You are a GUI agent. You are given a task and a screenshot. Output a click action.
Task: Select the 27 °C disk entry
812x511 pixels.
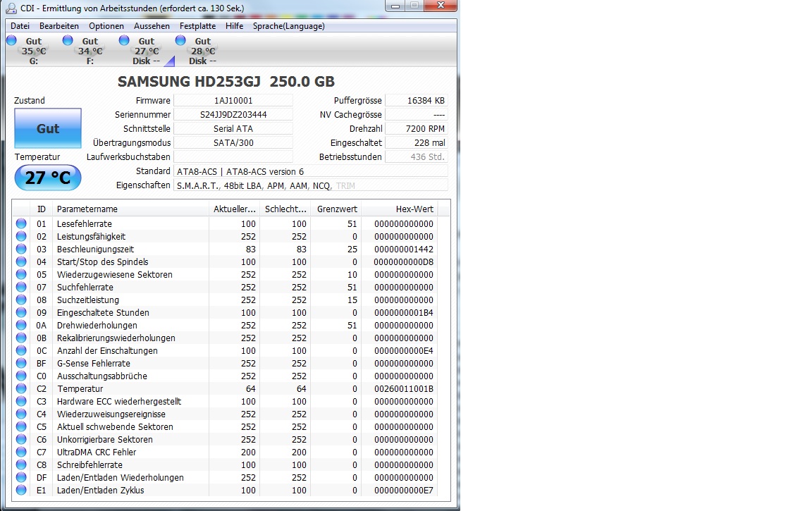pos(147,51)
